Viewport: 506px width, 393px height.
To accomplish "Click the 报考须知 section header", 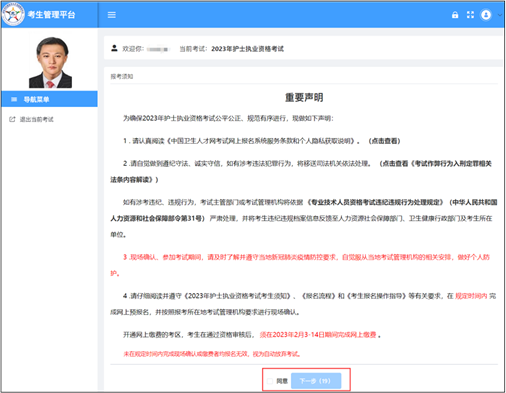I will click(122, 76).
